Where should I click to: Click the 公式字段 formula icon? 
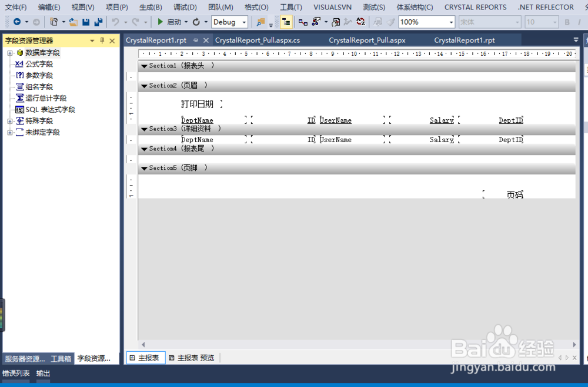click(20, 63)
